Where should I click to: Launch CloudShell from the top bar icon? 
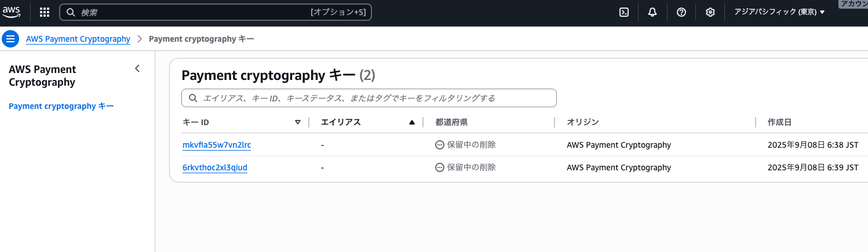click(624, 12)
